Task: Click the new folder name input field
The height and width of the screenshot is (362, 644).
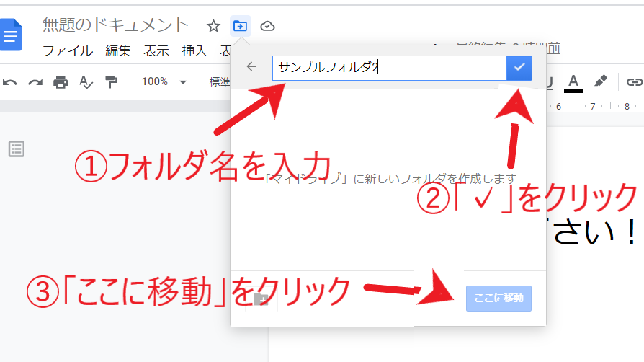Action: 390,68
